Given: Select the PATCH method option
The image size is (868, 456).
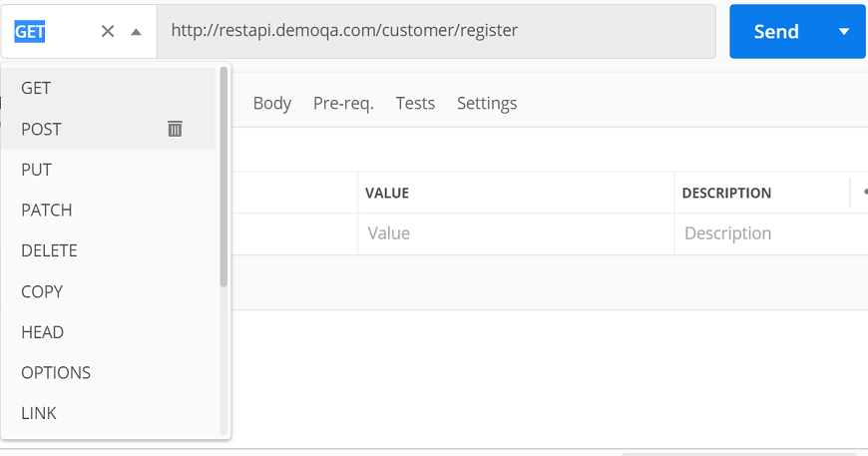Looking at the screenshot, I should click(108, 211).
